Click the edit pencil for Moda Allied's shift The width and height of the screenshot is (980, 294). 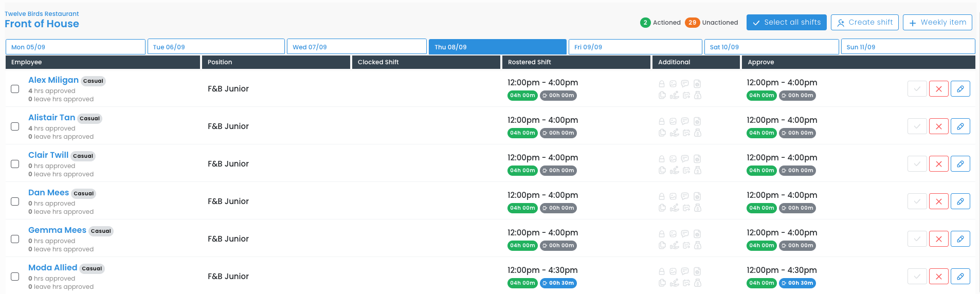(x=960, y=277)
